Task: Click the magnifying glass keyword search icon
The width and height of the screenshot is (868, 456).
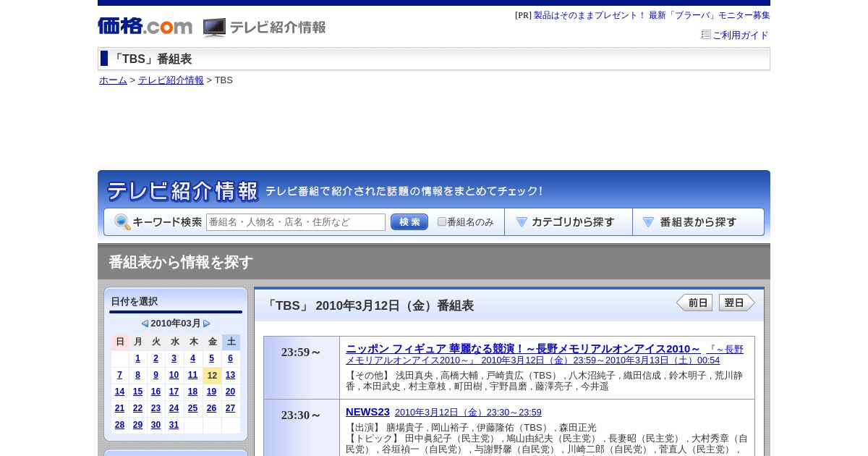Action: (x=122, y=222)
